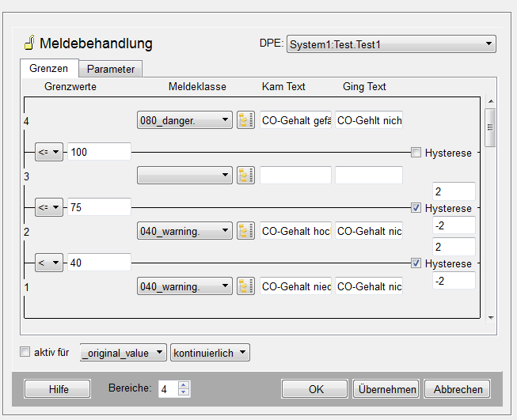Enable Hysterese checkbox for limit 100
This screenshot has width=517, height=420.
416,152
